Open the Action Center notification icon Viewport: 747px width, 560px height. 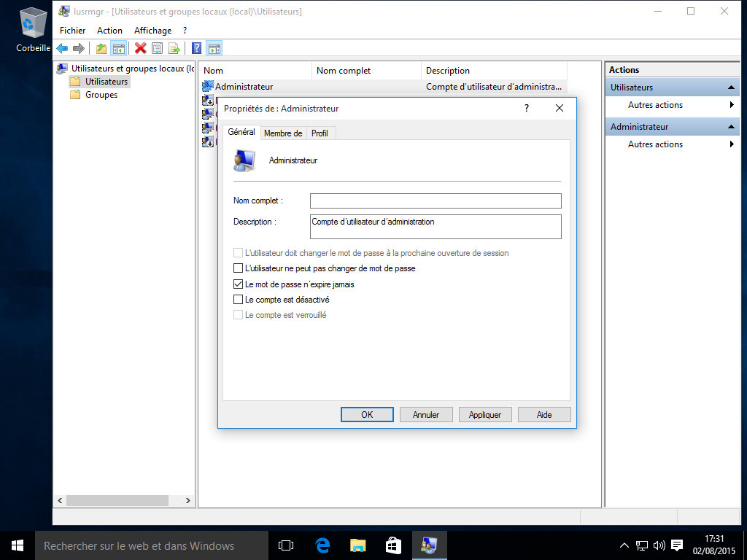pos(676,545)
